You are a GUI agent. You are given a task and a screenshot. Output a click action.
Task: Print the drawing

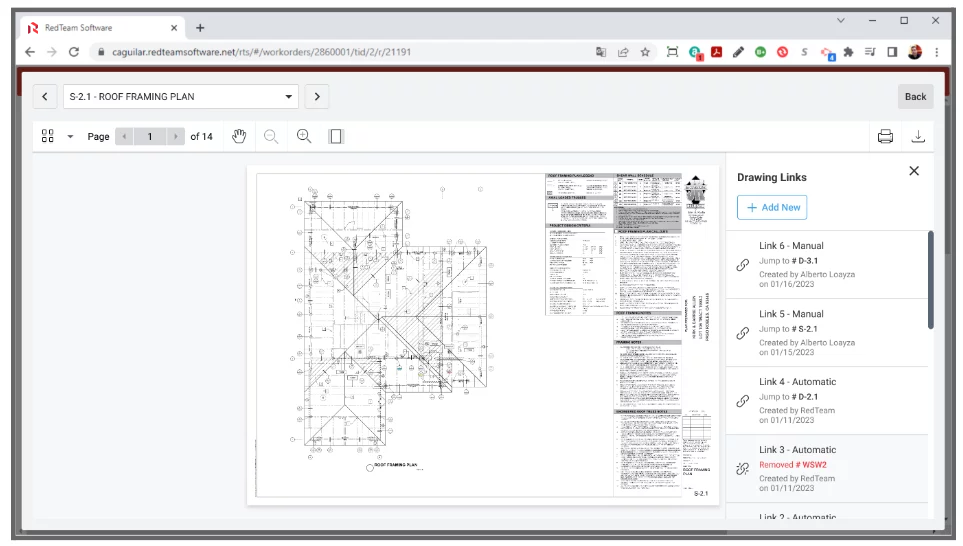click(885, 136)
